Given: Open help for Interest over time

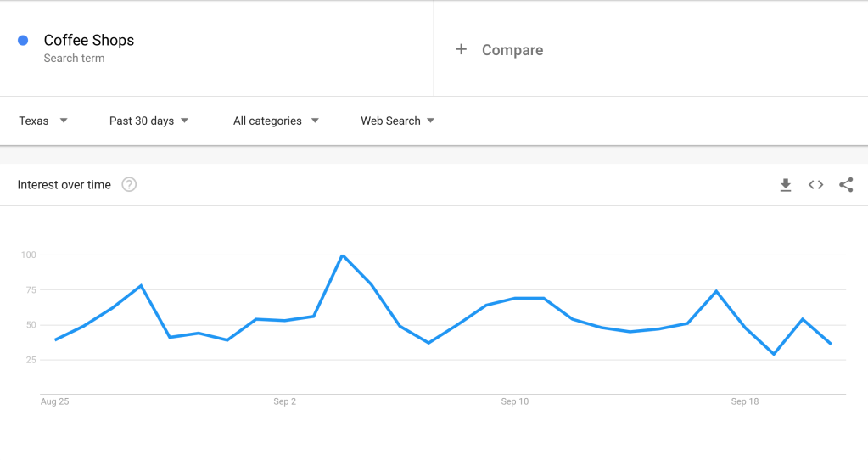Looking at the screenshot, I should coord(129,185).
